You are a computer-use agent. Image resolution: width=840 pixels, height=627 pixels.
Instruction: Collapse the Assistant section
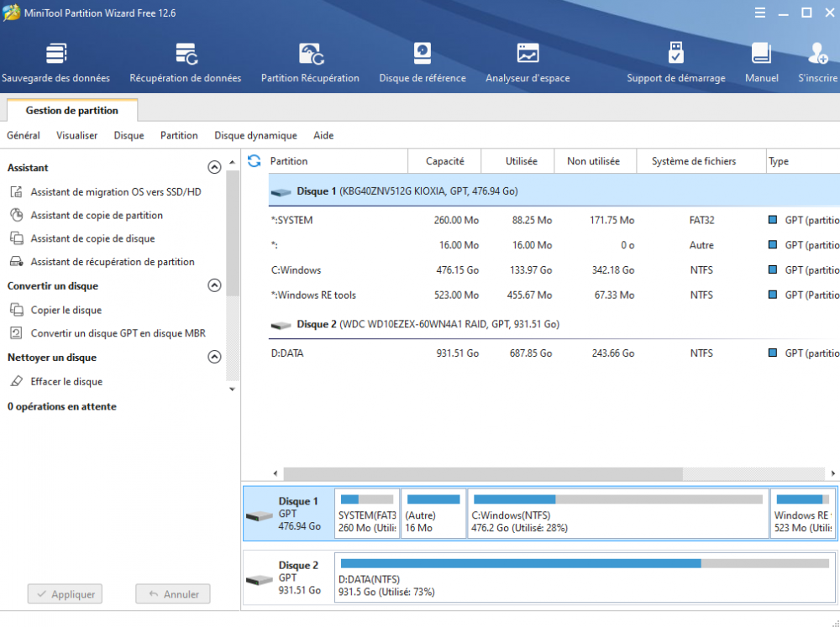point(214,168)
